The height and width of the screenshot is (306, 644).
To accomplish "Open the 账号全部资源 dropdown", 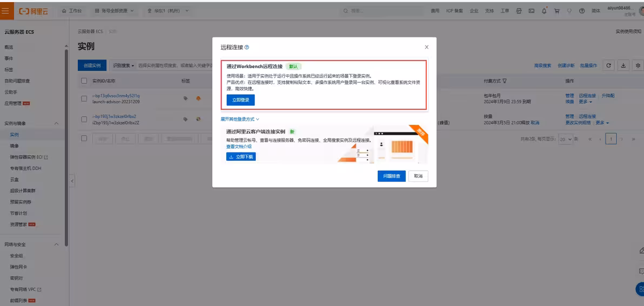I will point(115,11).
